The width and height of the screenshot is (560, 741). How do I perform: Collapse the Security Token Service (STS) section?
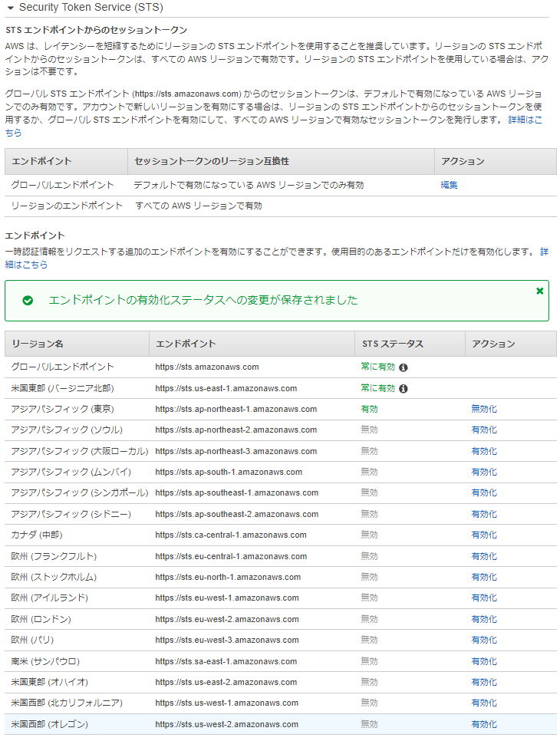11,8
